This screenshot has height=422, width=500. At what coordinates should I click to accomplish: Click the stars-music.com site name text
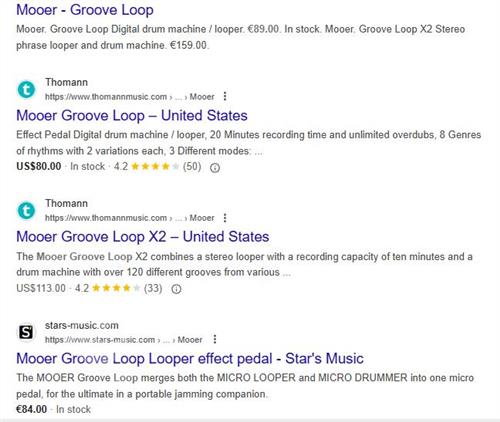(82, 325)
